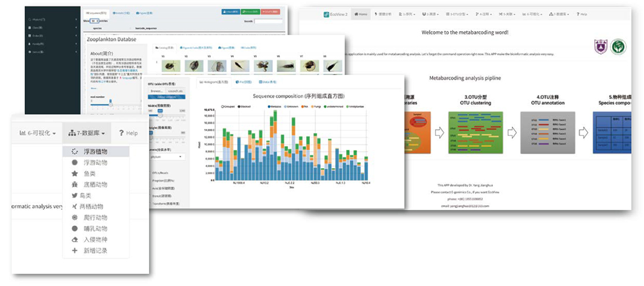Image resolution: width=644 pixels, height=286 pixels.
Task: Open 便捷分析 quick analysis in EcoView navbar
Action: point(382,14)
